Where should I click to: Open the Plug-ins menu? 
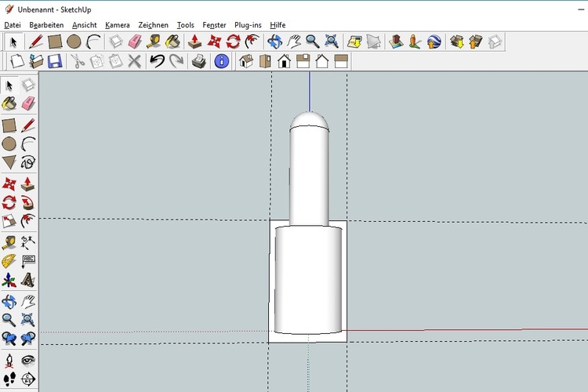248,25
